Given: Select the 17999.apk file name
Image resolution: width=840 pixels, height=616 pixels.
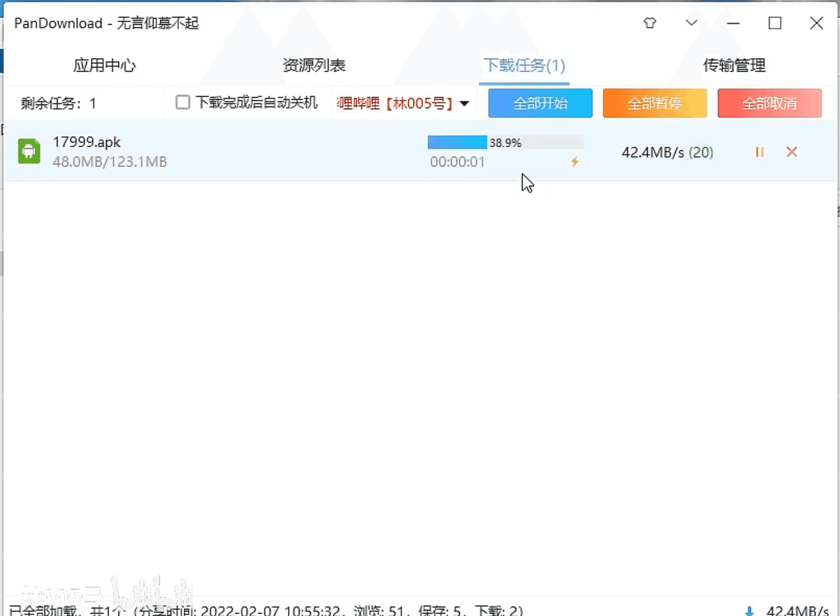Looking at the screenshot, I should click(x=86, y=142).
